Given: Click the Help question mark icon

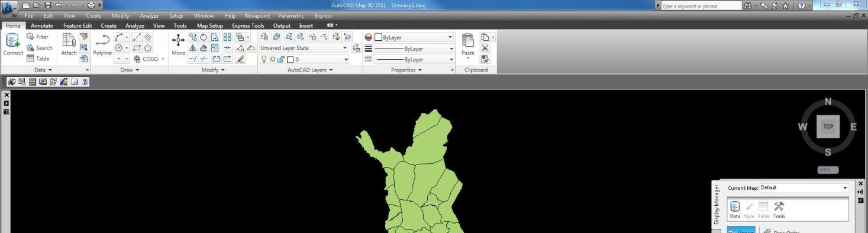Looking at the screenshot, I should [x=801, y=6].
